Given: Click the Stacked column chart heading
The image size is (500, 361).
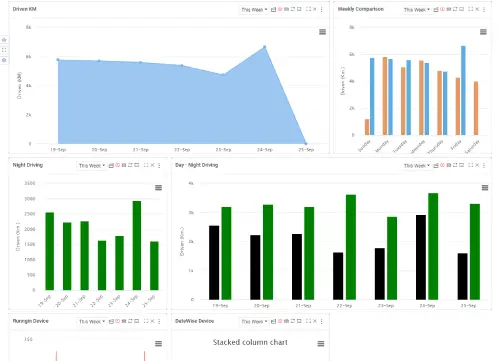Looking at the screenshot, I should [250, 342].
